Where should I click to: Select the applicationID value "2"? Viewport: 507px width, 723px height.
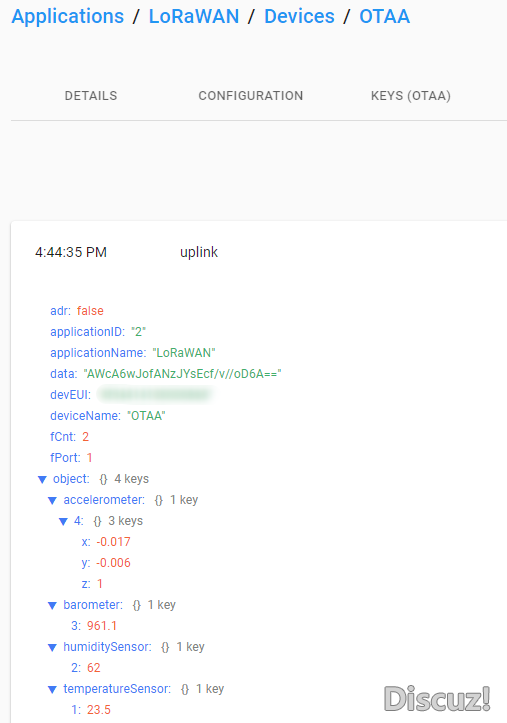(139, 332)
